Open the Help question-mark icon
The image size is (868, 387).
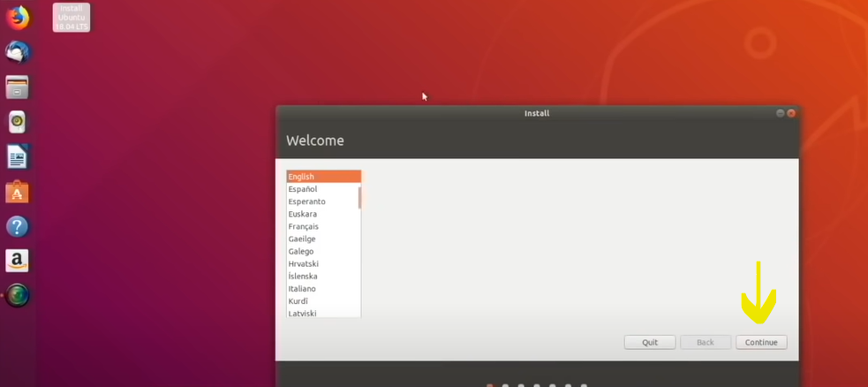pyautogui.click(x=17, y=226)
